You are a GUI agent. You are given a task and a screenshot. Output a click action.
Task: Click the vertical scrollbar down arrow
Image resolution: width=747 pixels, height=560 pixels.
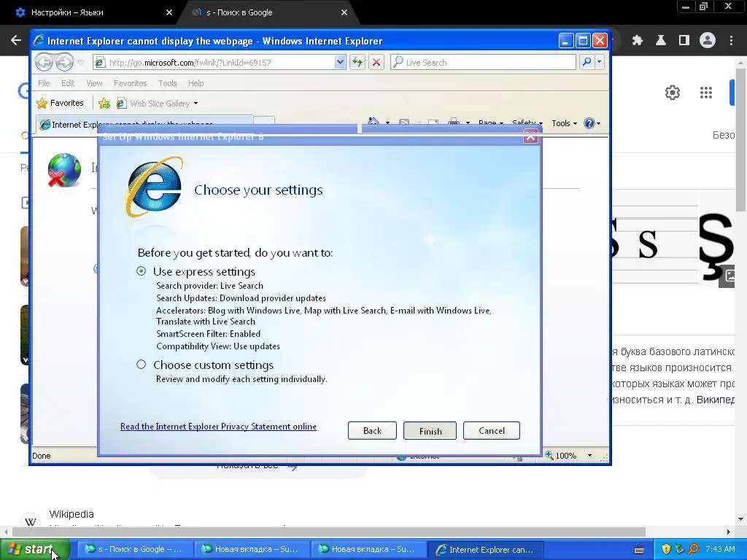click(x=740, y=519)
